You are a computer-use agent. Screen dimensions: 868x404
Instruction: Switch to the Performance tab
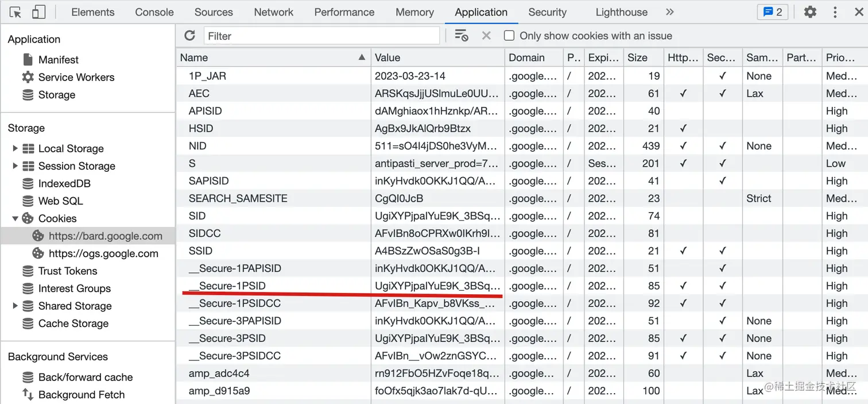pos(344,12)
